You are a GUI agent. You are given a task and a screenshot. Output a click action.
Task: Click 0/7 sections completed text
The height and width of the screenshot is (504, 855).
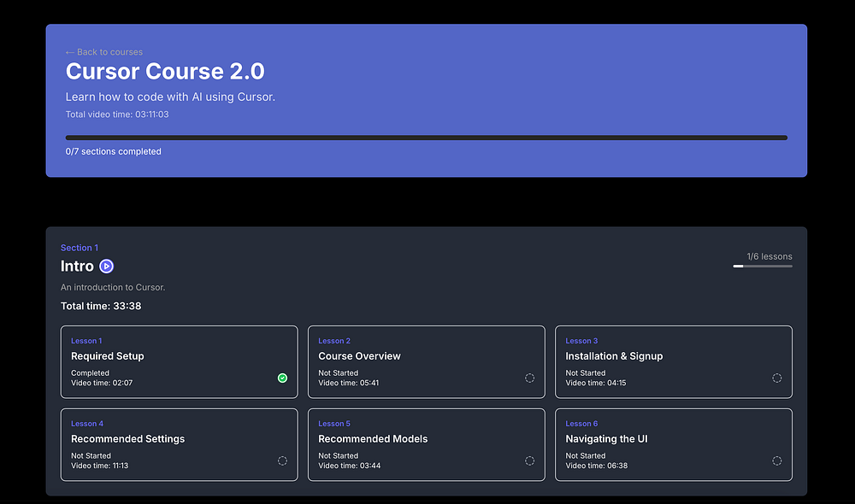[114, 151]
